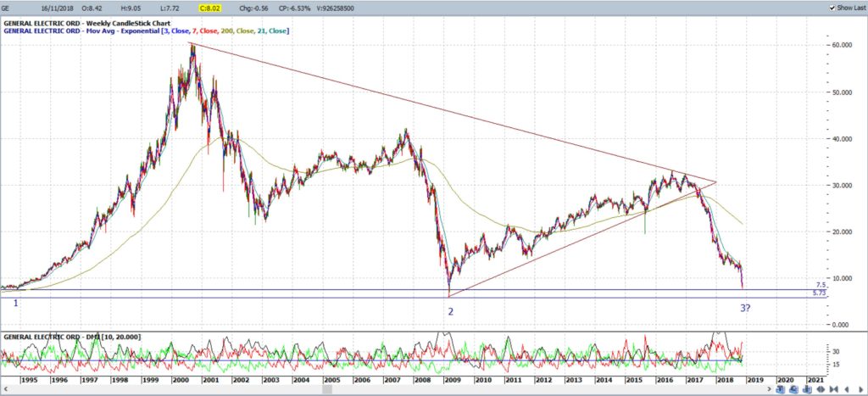Click the blue icon just left of the diamond icon
Viewport: 868px width, 396px height.
[807, 389]
